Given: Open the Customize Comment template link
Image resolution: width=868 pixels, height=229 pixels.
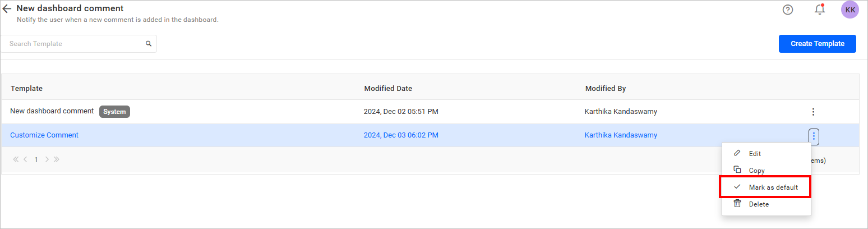Looking at the screenshot, I should (44, 135).
